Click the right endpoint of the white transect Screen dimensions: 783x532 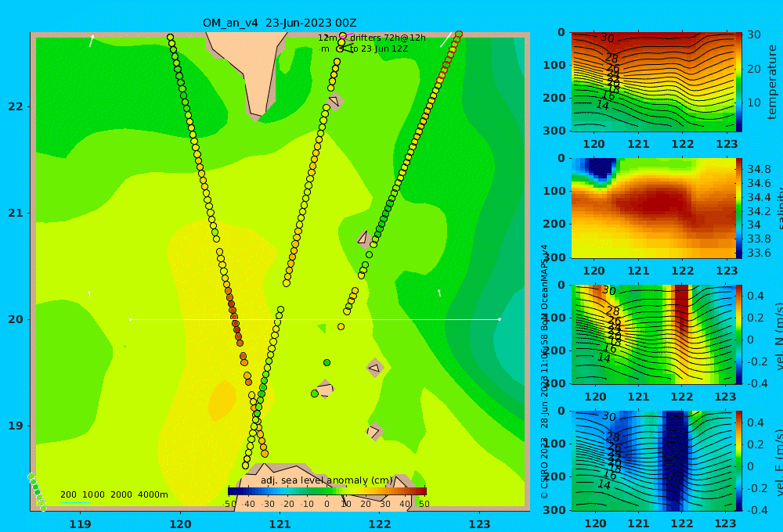coord(500,319)
